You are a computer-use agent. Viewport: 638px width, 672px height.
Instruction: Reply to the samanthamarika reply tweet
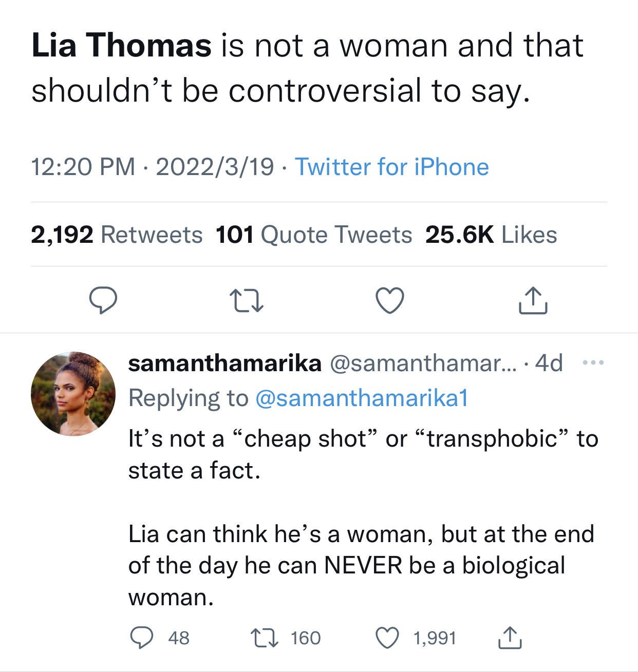pos(139,638)
